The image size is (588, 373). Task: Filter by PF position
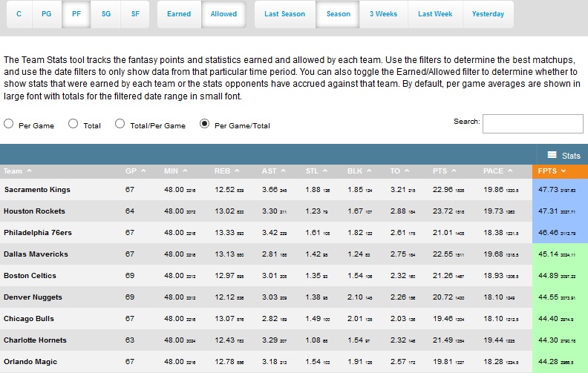(x=76, y=14)
